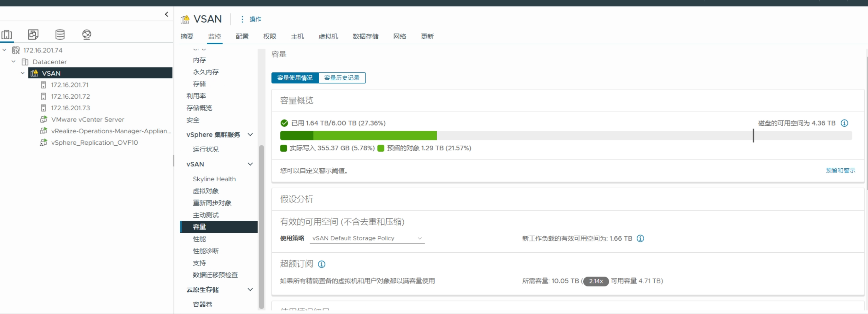The width and height of the screenshot is (868, 314).
Task: Open 容器卷 under 云原生存储
Action: [202, 304]
